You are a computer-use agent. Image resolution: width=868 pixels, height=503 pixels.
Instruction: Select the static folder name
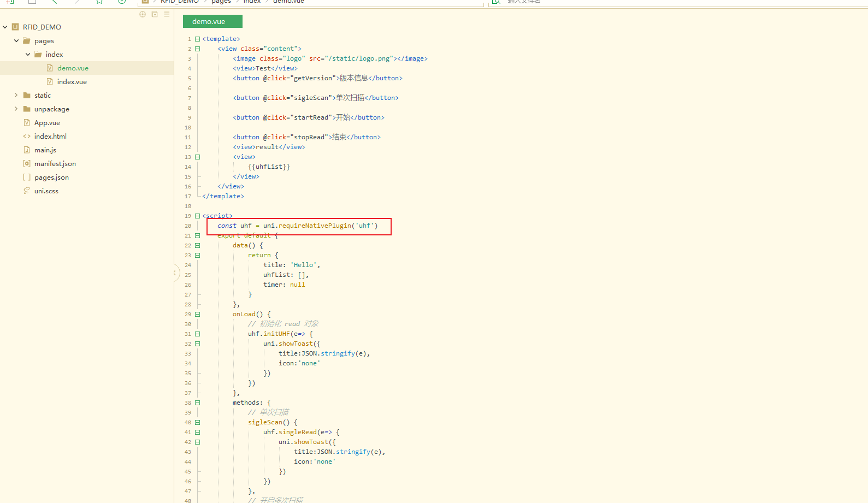click(43, 95)
